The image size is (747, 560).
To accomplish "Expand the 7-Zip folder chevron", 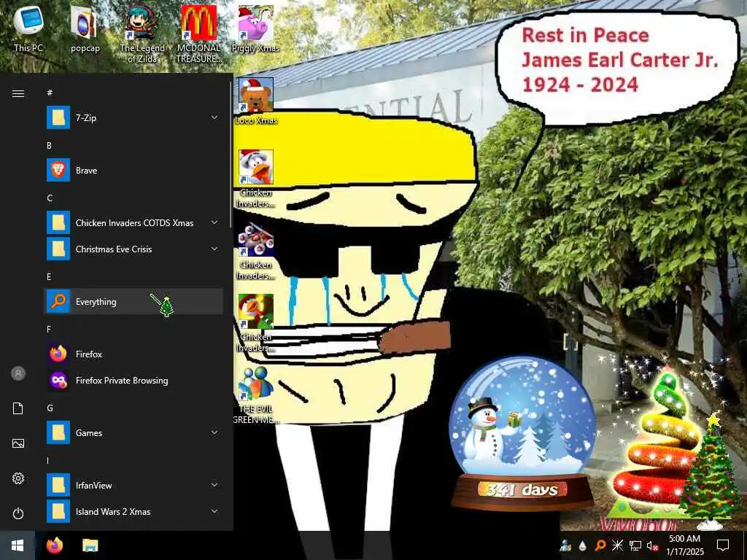I will coord(214,117).
